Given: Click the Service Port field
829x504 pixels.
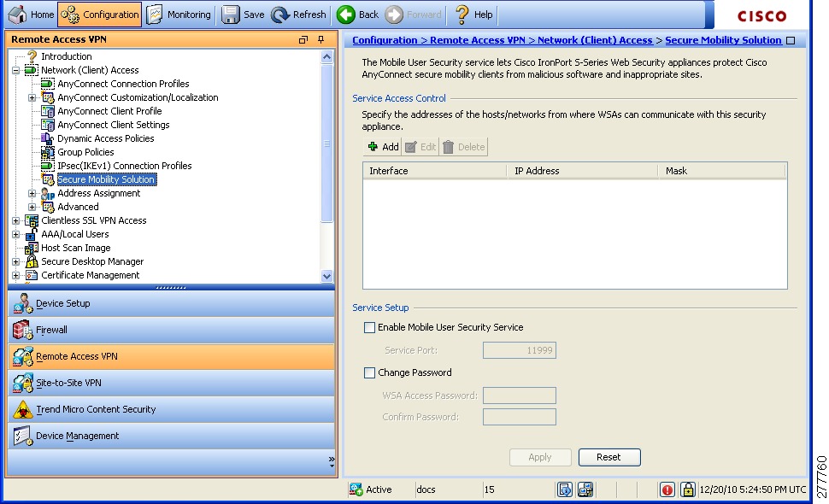Looking at the screenshot, I should (x=519, y=350).
